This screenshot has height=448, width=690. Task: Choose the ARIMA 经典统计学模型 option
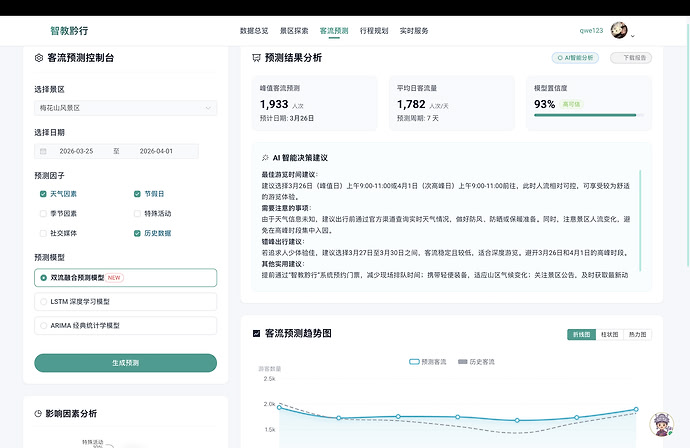[x=125, y=326]
